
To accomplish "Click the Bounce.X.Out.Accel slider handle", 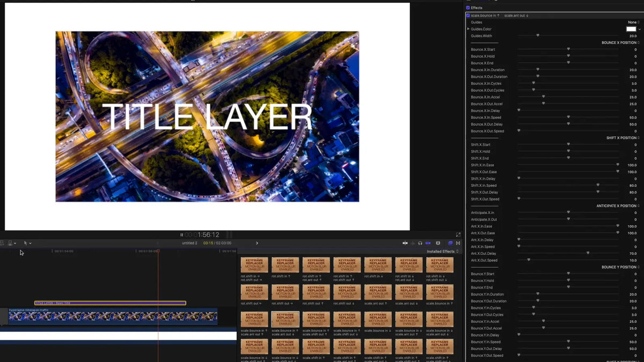I will tap(544, 104).
